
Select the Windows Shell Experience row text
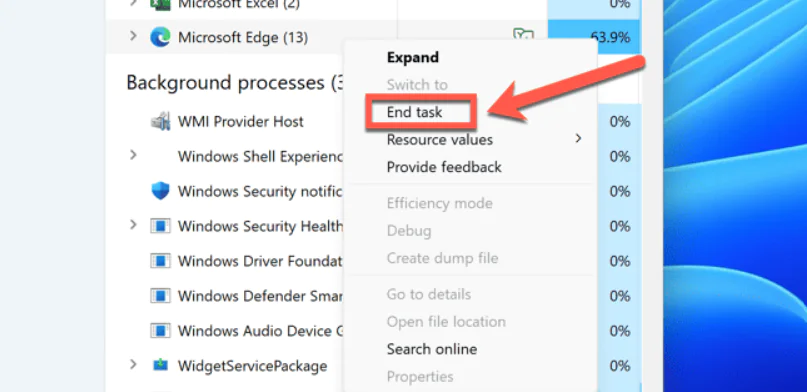click(260, 157)
